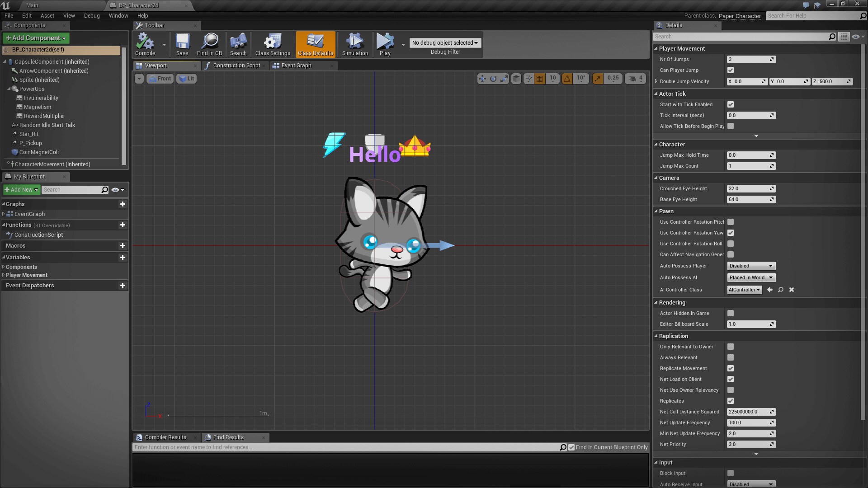This screenshot has width=868, height=488.
Task: Open the Window menu
Action: click(118, 15)
